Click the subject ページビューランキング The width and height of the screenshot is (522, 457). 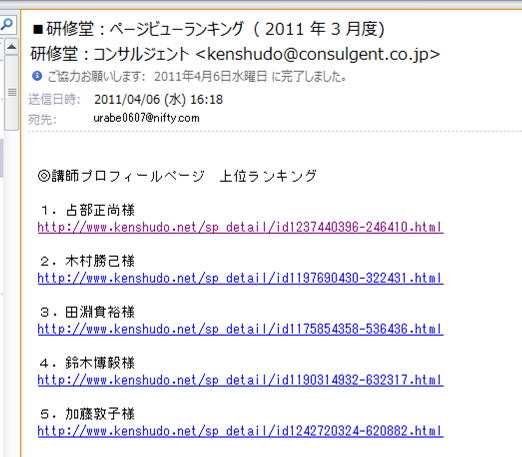[177, 29]
